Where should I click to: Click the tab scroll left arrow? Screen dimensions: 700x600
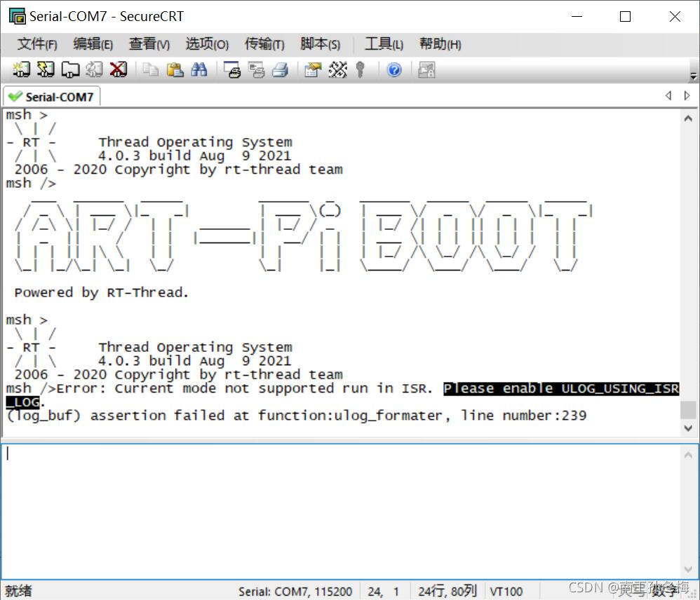[x=668, y=95]
